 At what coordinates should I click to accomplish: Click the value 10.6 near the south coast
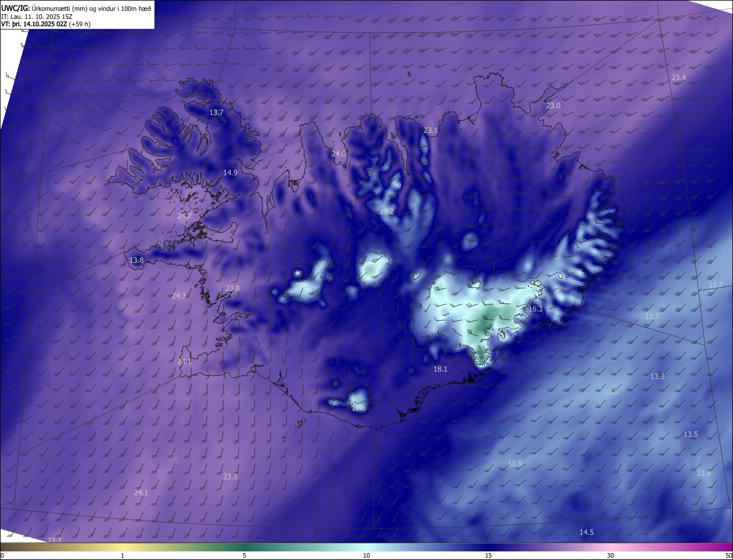point(358,408)
